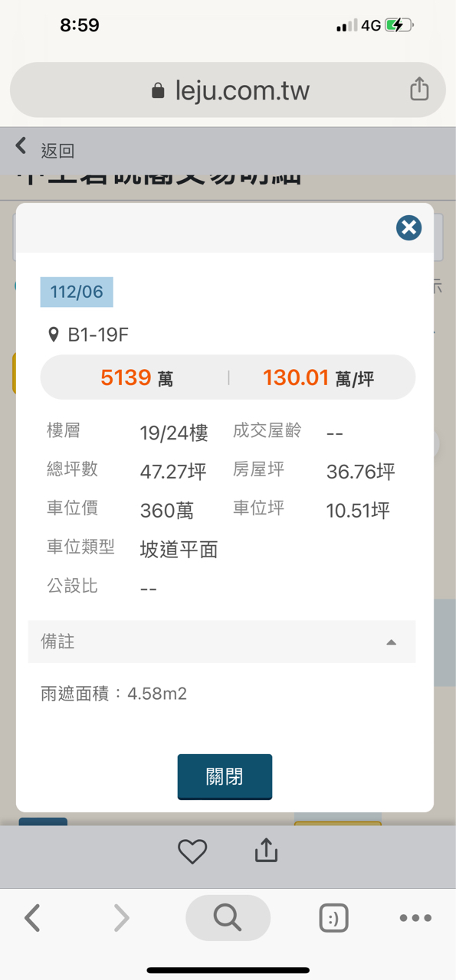Image resolution: width=456 pixels, height=980 pixels.
Task: Tap the location pin beside B1-19F
Action: (54, 335)
